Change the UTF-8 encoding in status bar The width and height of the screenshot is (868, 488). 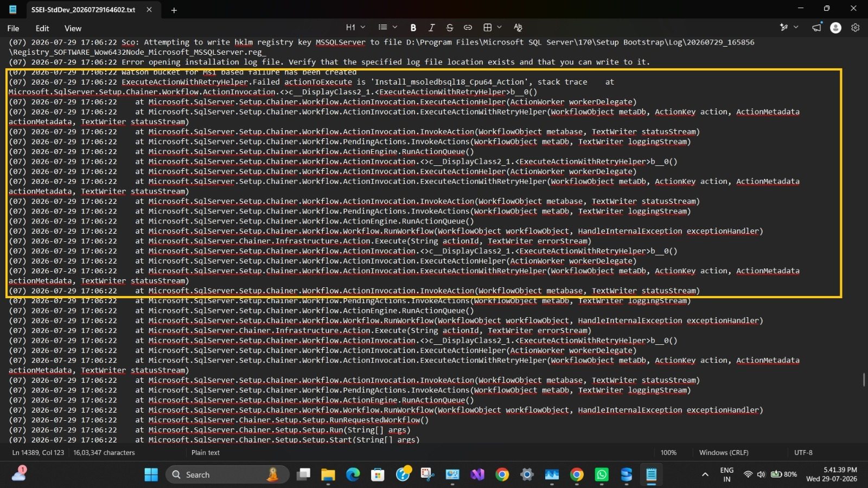pos(803,453)
